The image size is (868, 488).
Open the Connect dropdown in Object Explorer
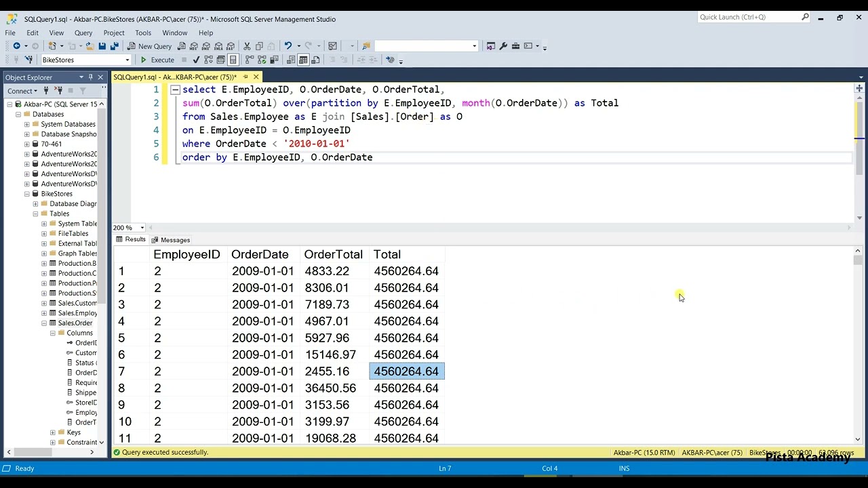(22, 91)
